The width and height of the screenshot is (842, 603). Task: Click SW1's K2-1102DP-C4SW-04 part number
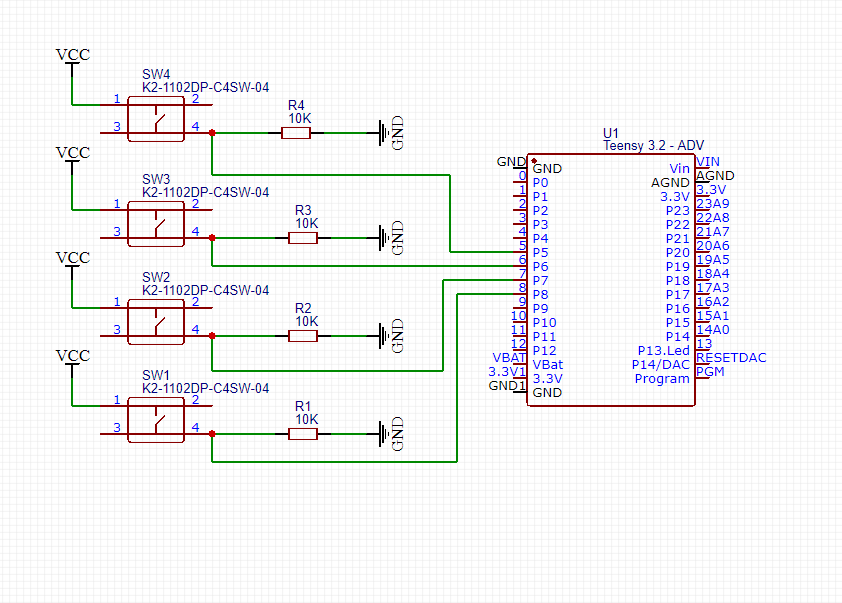205,388
